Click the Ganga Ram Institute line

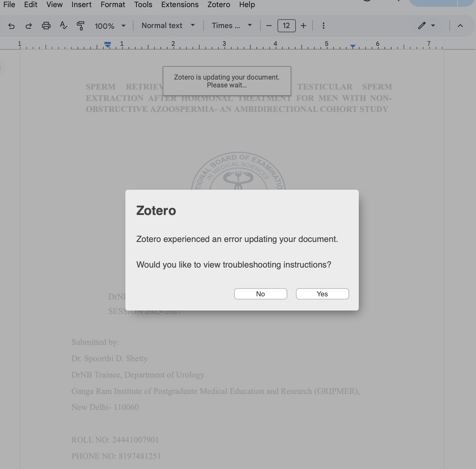tap(216, 391)
